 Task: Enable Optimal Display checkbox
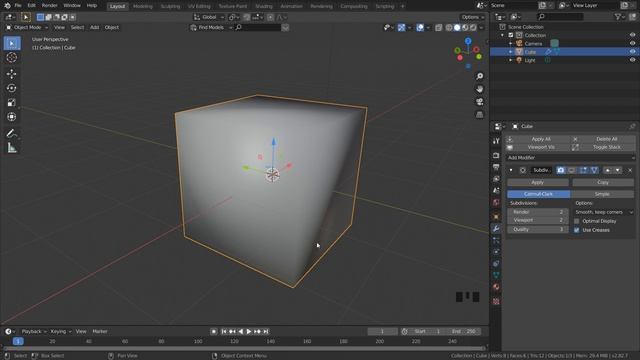[x=577, y=221]
